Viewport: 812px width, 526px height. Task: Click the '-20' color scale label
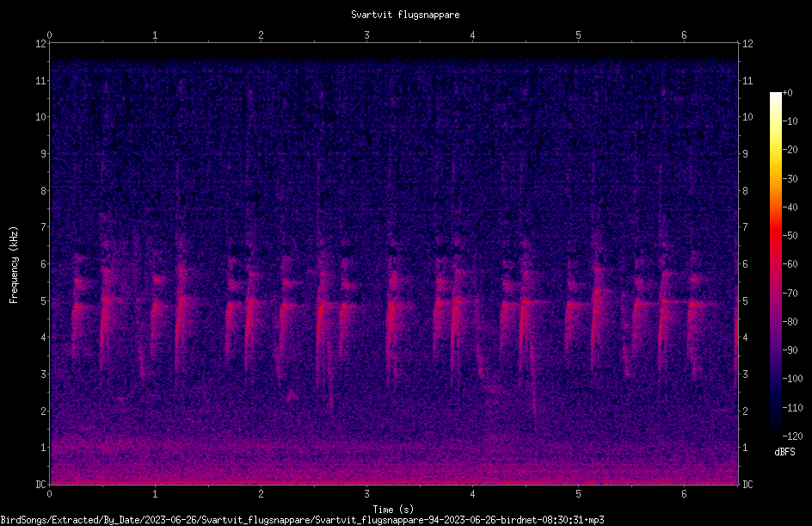click(790, 150)
